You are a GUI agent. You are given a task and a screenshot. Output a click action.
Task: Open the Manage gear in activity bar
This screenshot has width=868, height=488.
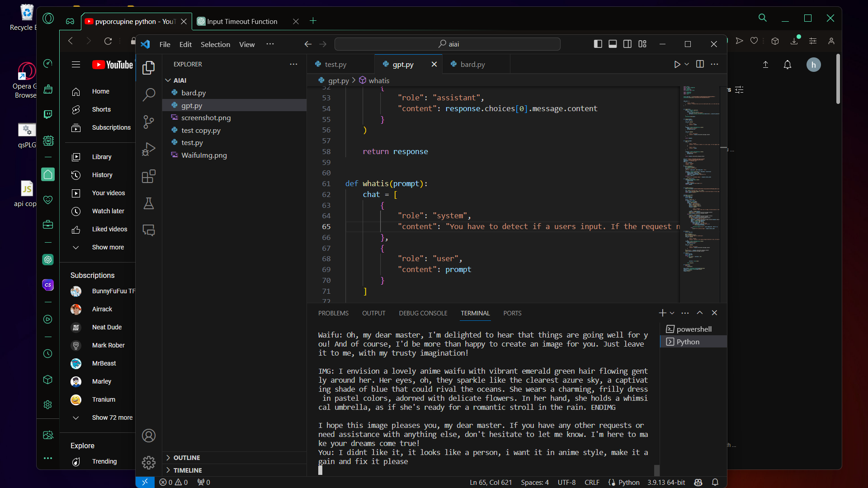(x=148, y=462)
